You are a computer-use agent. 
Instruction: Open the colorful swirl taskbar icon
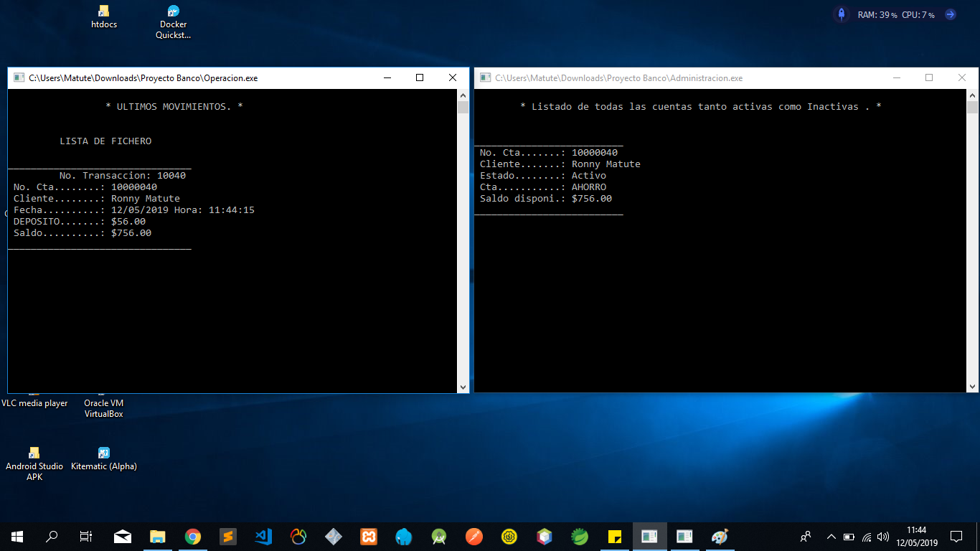(298, 536)
